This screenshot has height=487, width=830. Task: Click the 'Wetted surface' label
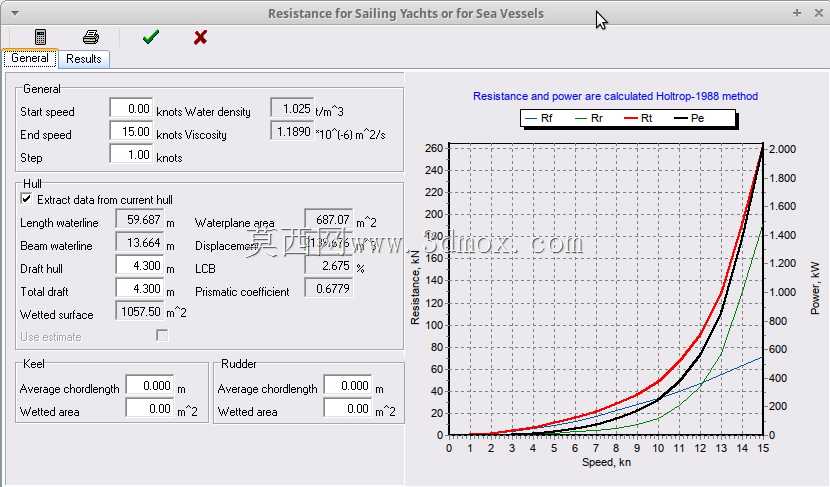click(57, 315)
